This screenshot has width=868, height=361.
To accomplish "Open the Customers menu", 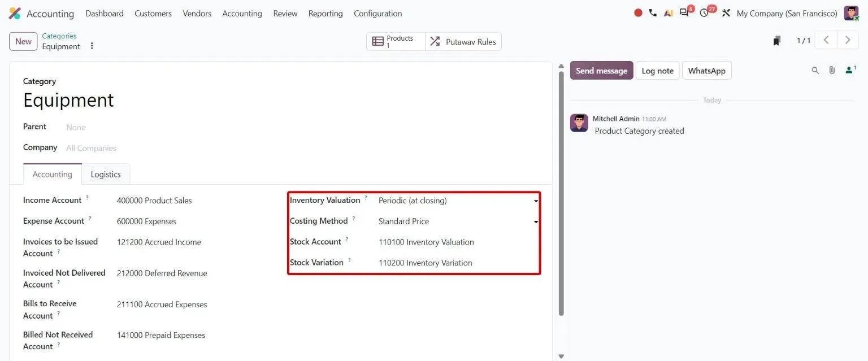I will (153, 13).
